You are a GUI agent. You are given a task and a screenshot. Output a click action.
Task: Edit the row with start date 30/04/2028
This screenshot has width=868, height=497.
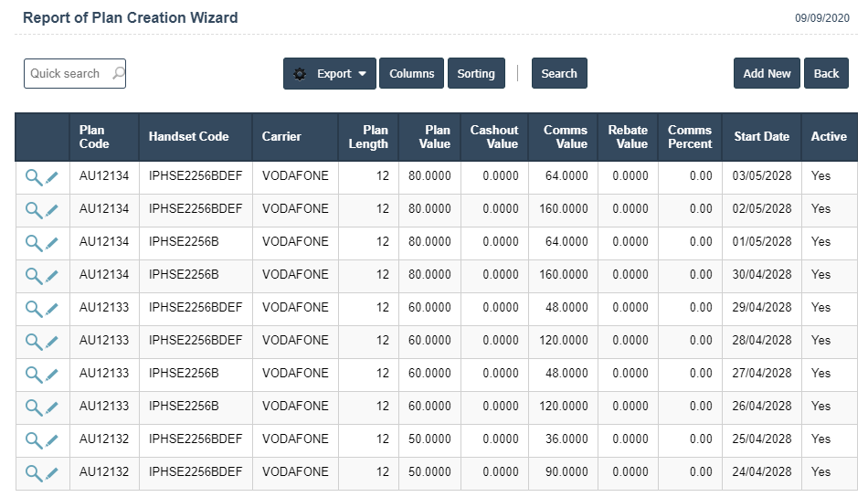point(52,276)
